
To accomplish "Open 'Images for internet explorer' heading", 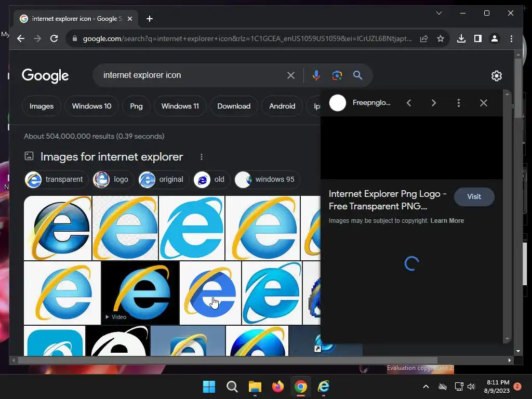I will (112, 157).
